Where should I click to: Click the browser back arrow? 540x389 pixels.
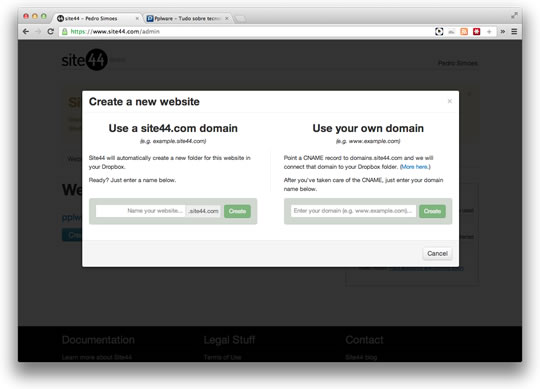click(x=26, y=31)
